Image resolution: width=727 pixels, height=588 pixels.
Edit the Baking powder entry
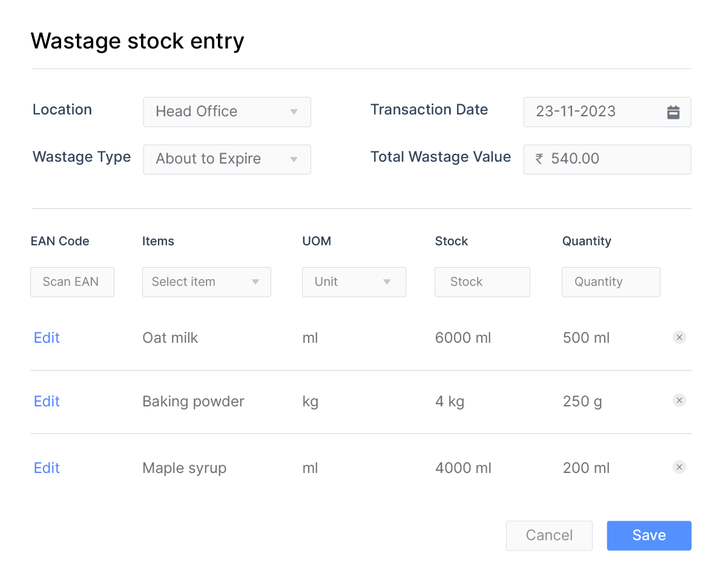tap(47, 401)
